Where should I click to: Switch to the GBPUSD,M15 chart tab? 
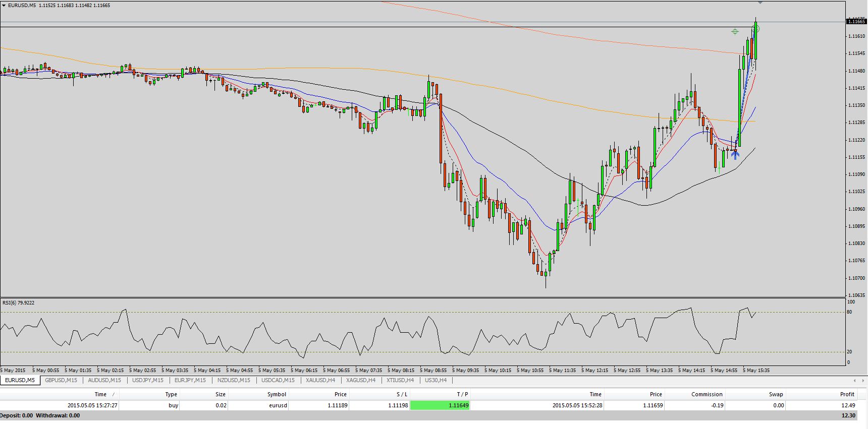(x=61, y=380)
